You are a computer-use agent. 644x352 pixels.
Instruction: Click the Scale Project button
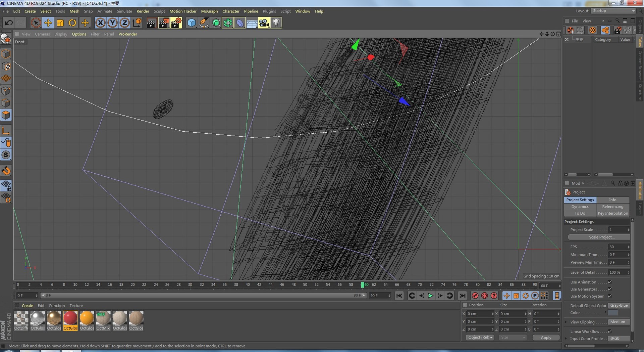click(599, 237)
